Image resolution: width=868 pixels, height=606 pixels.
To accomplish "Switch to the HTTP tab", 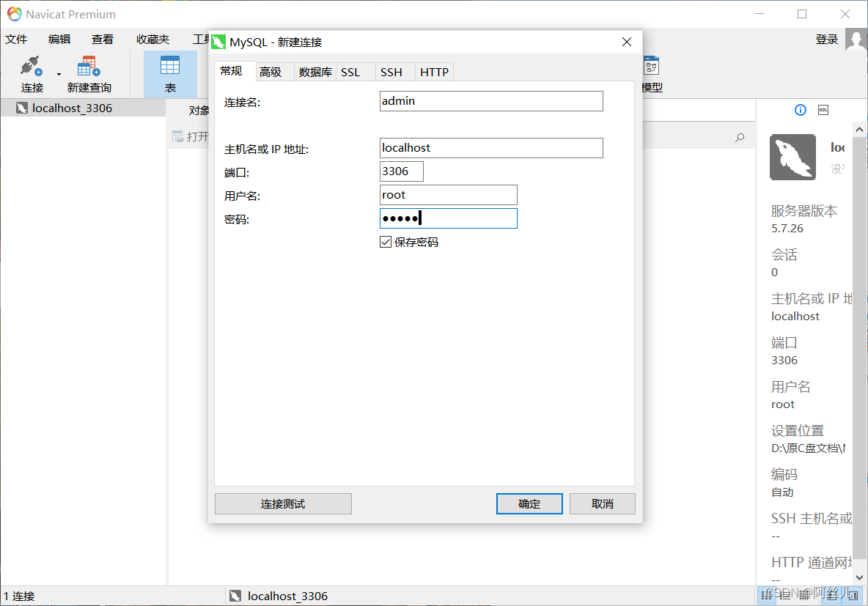I will point(434,72).
